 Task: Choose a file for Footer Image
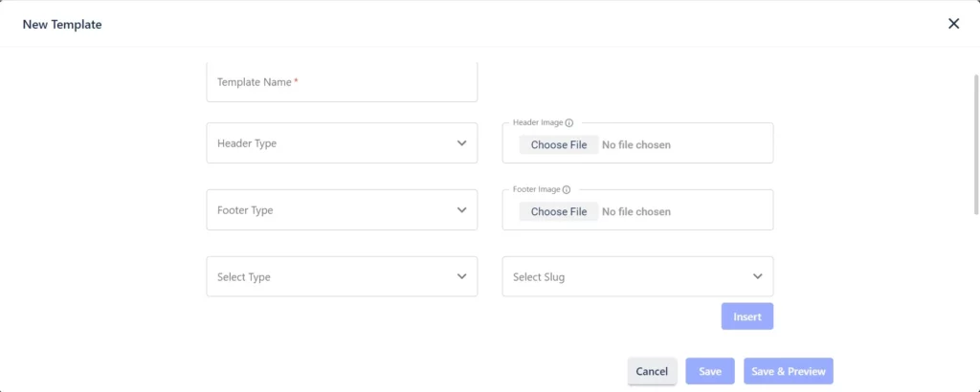pyautogui.click(x=559, y=211)
